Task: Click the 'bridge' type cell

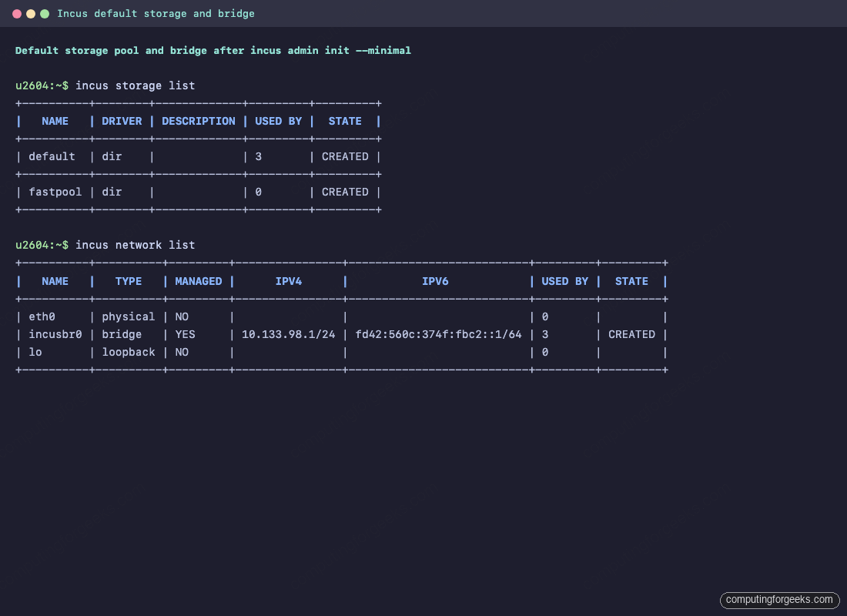Action: point(122,335)
